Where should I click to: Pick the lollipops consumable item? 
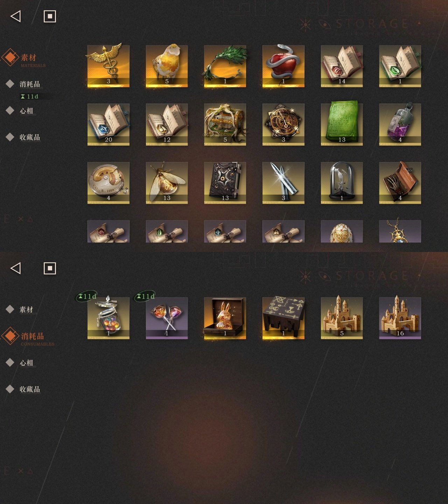click(x=167, y=318)
